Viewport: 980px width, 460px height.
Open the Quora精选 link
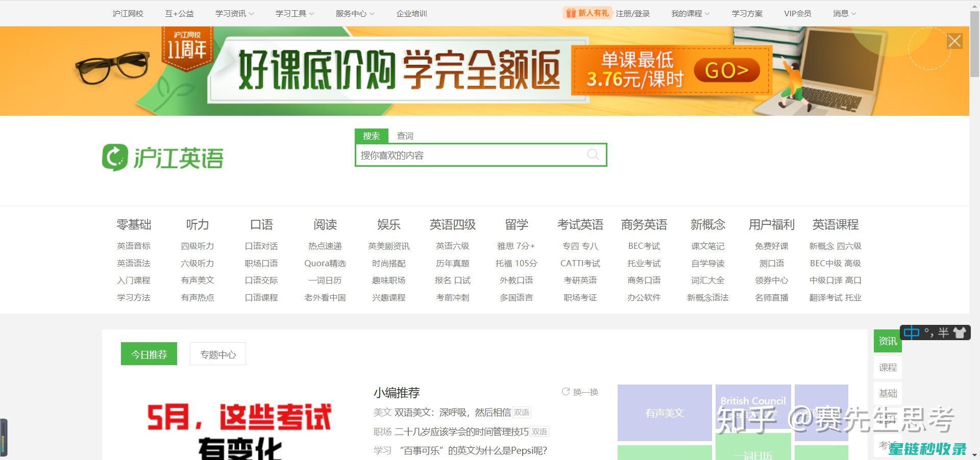325,263
